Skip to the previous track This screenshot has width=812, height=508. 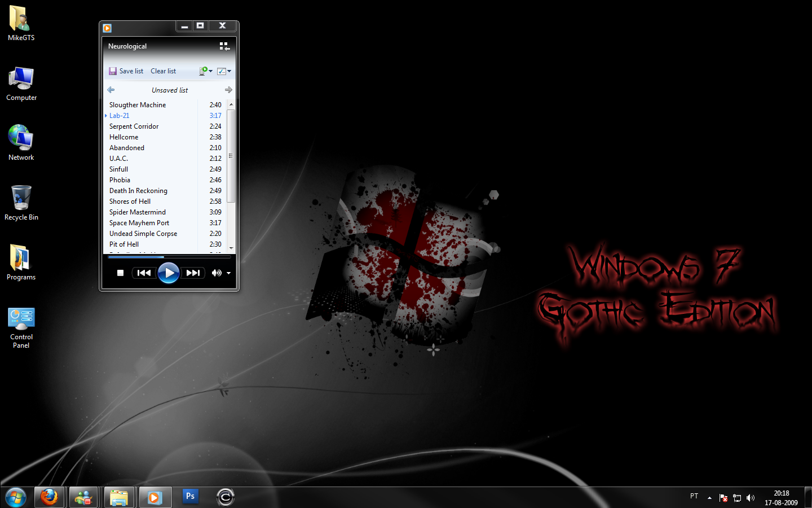pyautogui.click(x=144, y=273)
